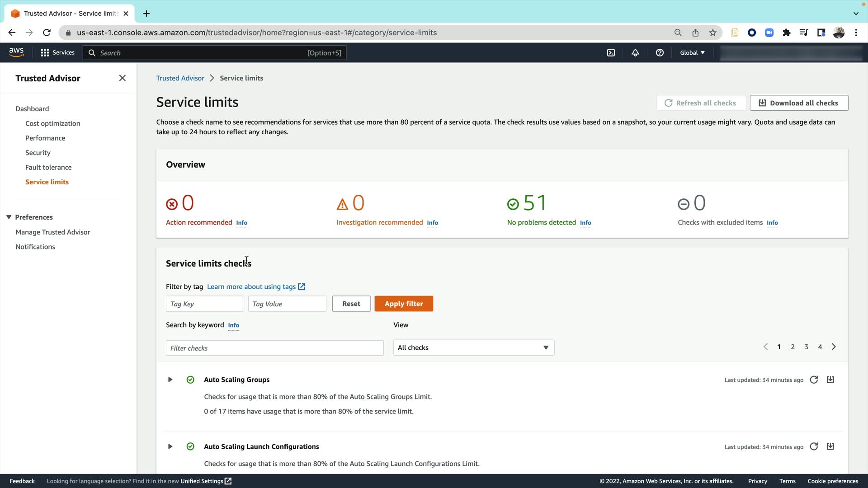This screenshot has height=488, width=868.
Task: Click the notifications bell icon
Action: coord(635,53)
